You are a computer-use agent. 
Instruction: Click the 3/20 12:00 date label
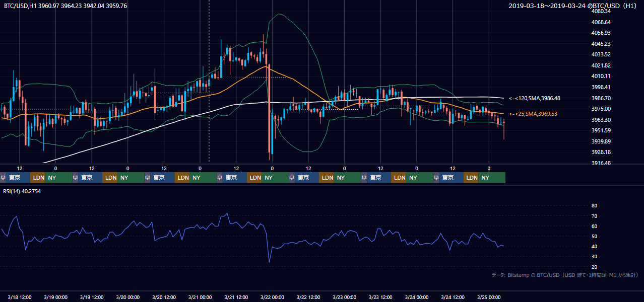tap(164, 297)
